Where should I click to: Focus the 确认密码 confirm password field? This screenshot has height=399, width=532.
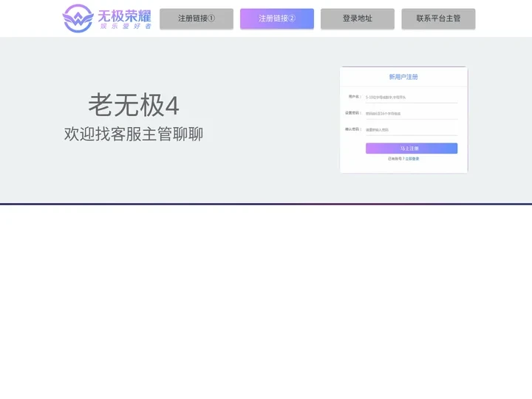pos(412,130)
